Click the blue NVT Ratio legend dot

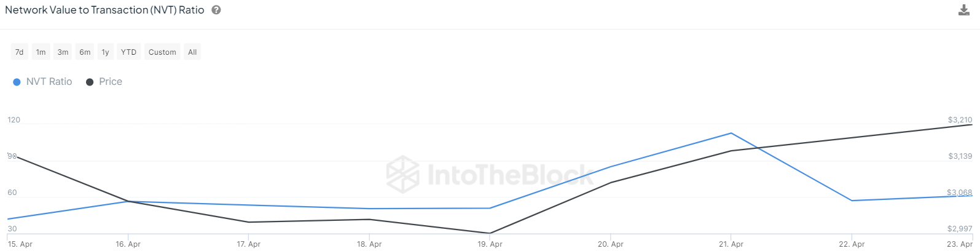point(17,82)
